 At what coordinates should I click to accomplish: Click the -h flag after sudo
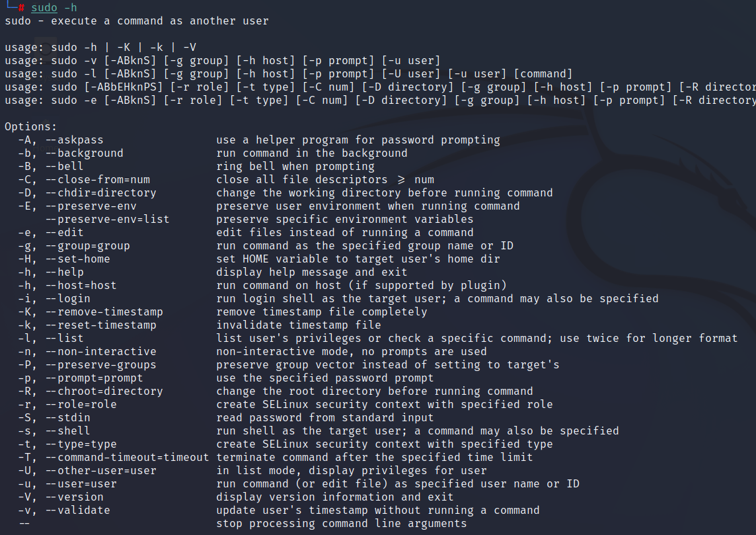click(71, 8)
